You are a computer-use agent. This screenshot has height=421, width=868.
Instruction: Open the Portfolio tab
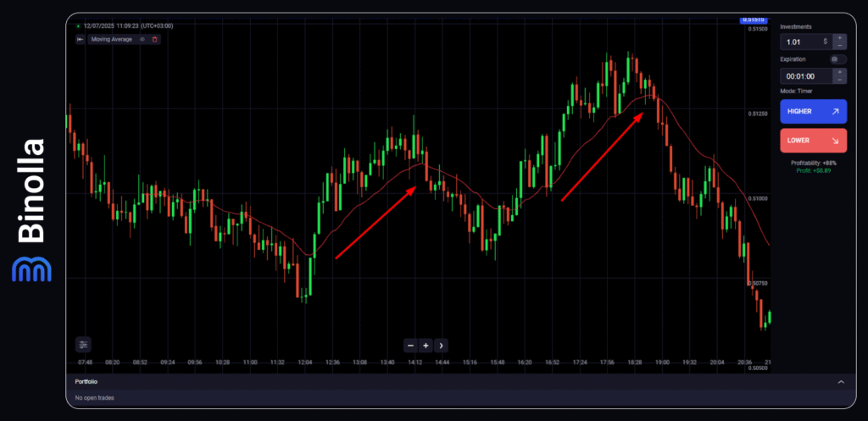click(x=86, y=382)
